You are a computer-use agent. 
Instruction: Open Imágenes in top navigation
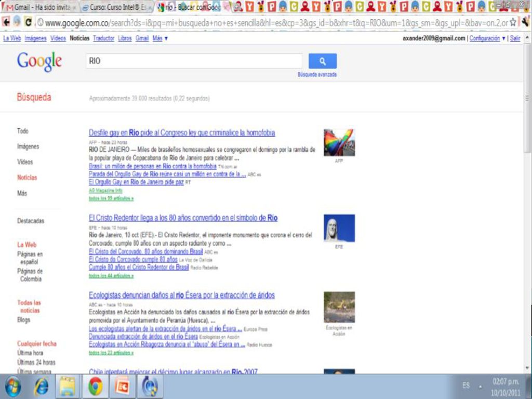pos(36,38)
